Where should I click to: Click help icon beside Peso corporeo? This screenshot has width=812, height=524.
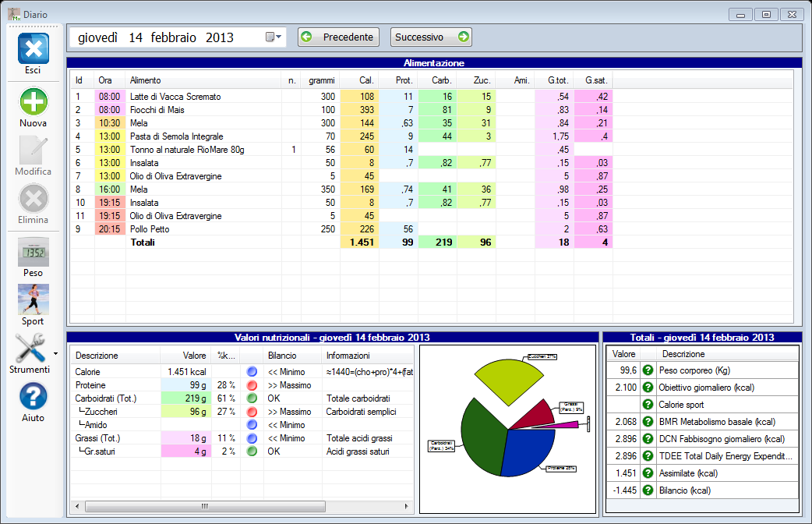coord(648,370)
